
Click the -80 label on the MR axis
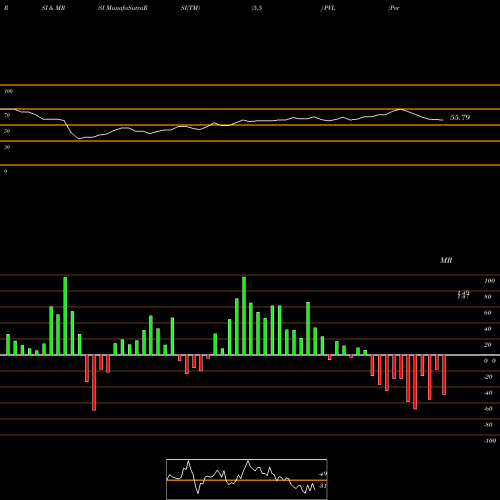488,425
